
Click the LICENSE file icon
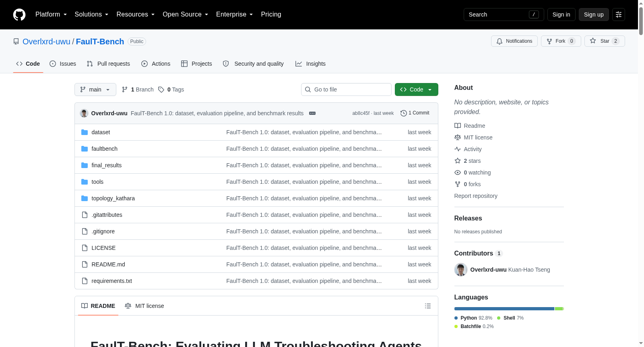coord(85,248)
